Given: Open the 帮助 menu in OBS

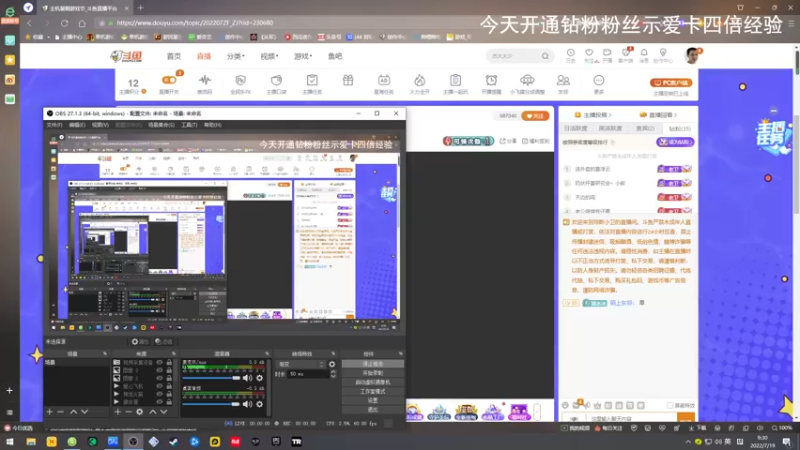Looking at the screenshot, I should click(212, 125).
